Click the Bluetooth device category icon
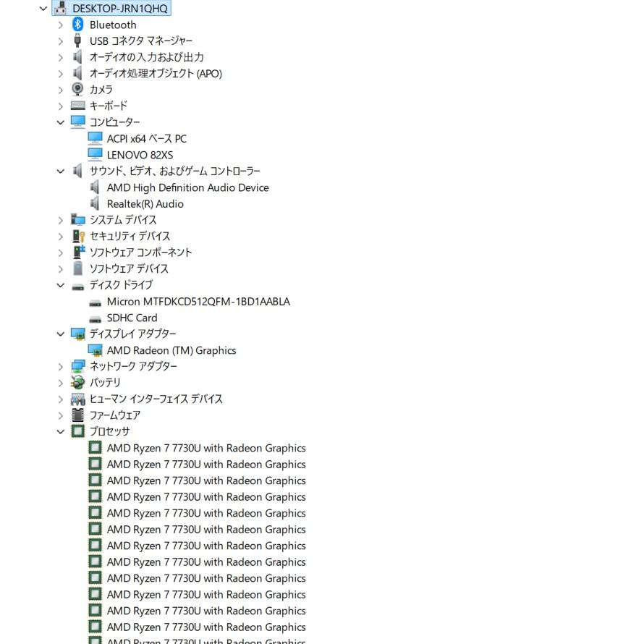This screenshot has height=644, width=644. tap(78, 25)
